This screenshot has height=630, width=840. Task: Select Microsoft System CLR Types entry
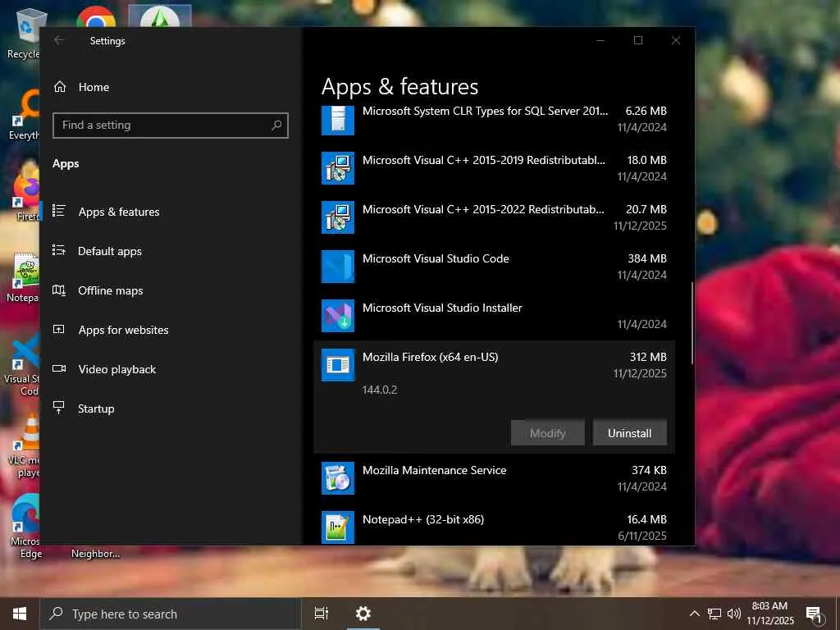click(x=494, y=119)
